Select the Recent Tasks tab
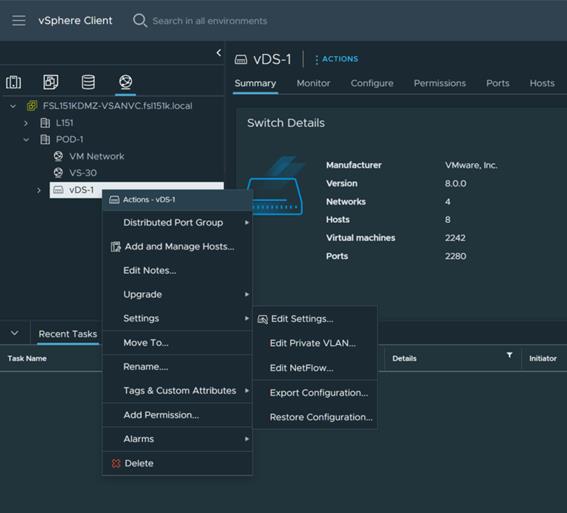Image resolution: width=567 pixels, height=513 pixels. (68, 334)
